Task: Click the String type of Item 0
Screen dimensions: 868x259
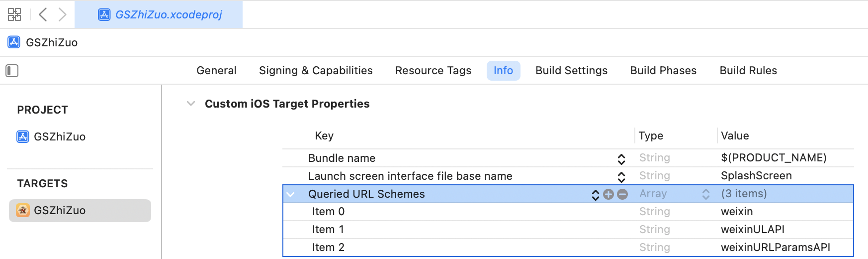Action: coord(655,212)
